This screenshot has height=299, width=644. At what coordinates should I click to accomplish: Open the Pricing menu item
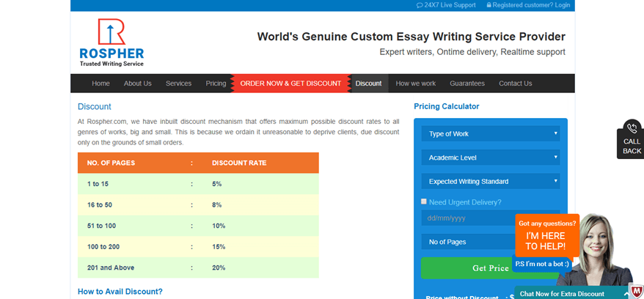click(x=216, y=84)
